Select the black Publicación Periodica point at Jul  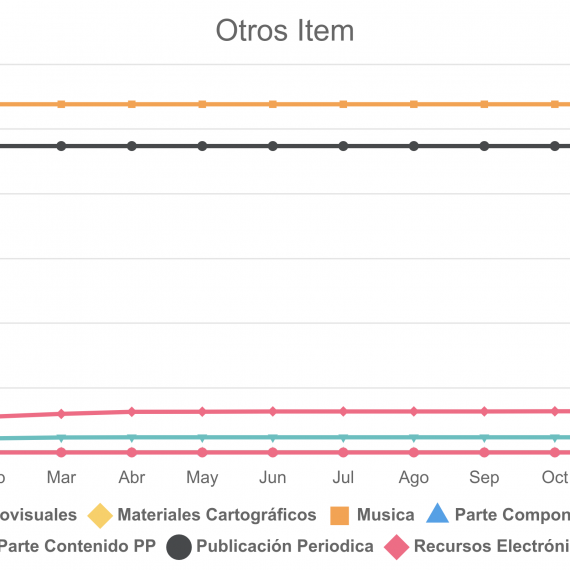(x=343, y=146)
